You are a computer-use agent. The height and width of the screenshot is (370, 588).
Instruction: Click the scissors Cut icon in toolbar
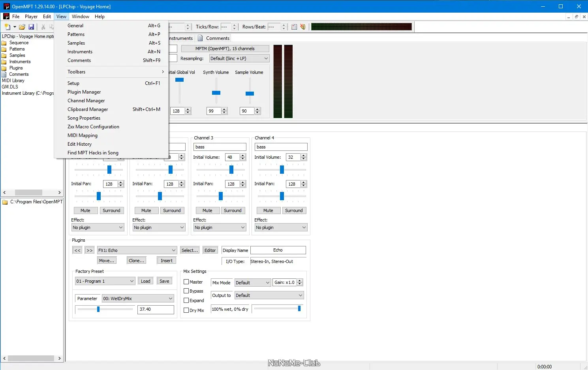tap(43, 27)
